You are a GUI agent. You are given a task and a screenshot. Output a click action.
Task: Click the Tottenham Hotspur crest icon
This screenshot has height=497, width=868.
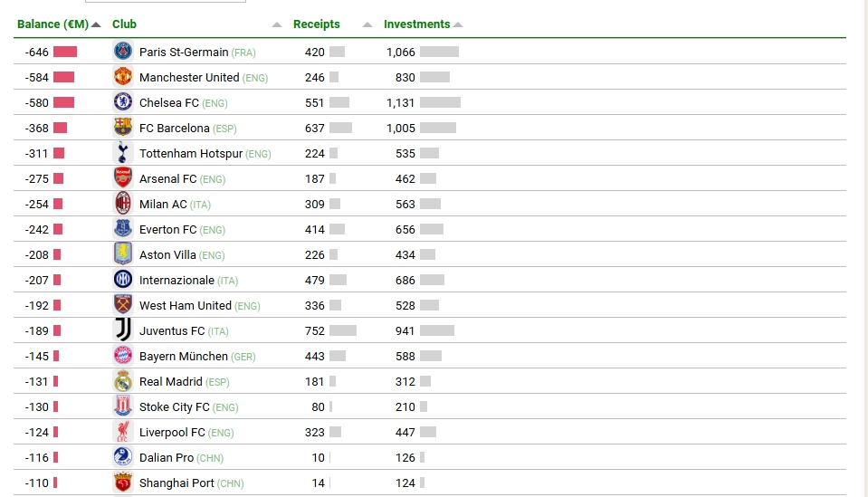[x=123, y=153]
